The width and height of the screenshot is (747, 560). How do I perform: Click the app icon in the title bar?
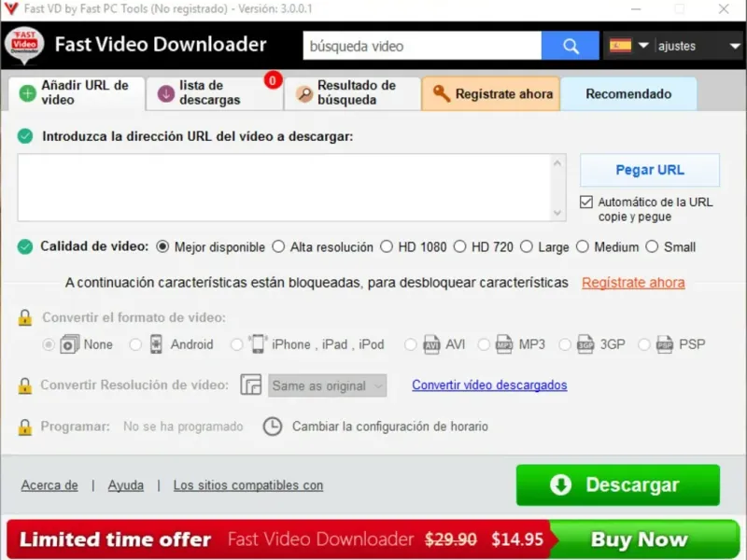[10, 8]
